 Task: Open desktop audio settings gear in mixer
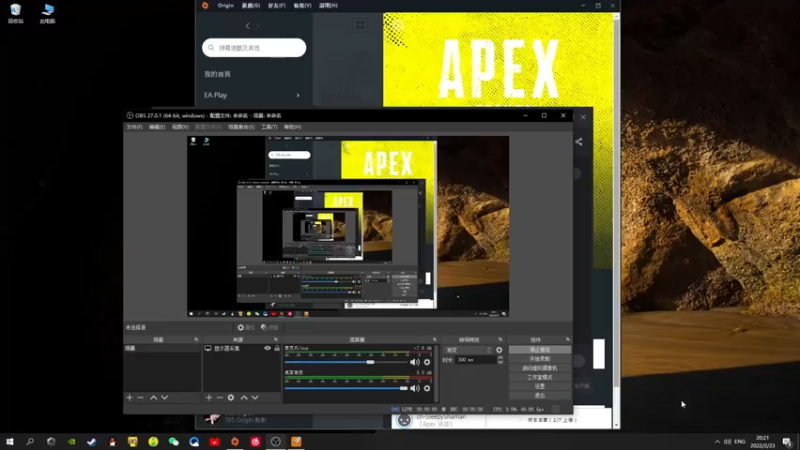tap(427, 388)
